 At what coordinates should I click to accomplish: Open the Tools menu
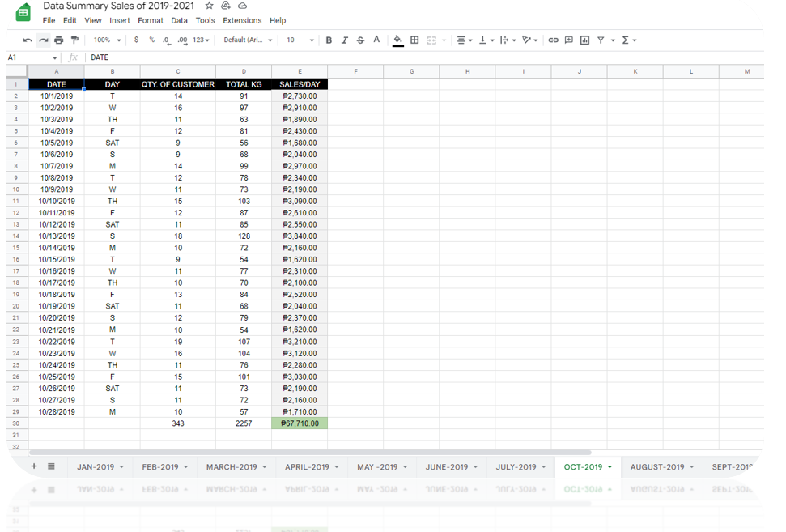point(205,20)
